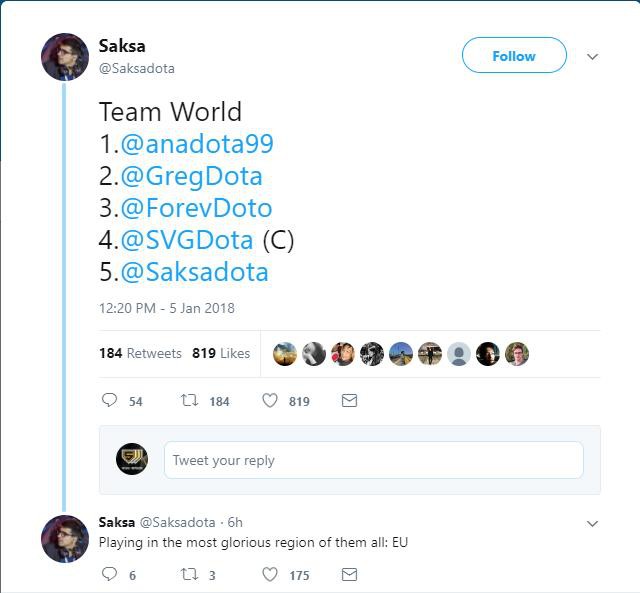The width and height of the screenshot is (640, 593).
Task: Open the @GregDota mention link
Action: 191,176
